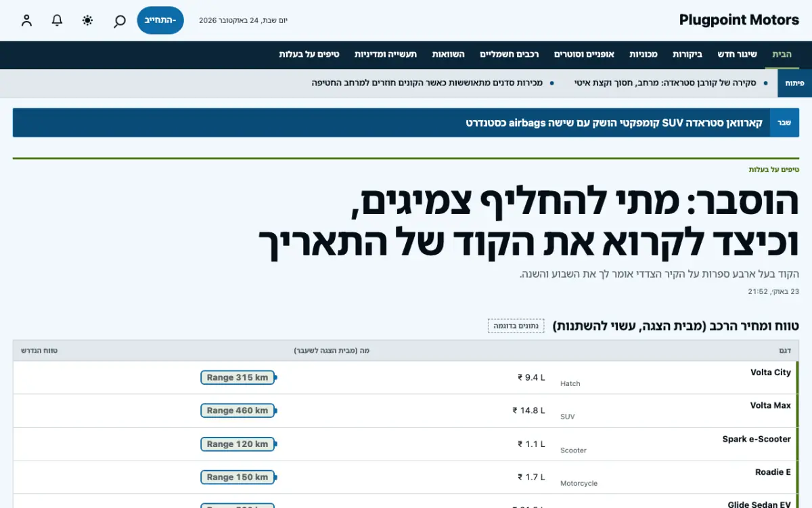The width and height of the screenshot is (812, 508).
Task: Open the רכבים חשמליים nav item
Action: pos(510,54)
